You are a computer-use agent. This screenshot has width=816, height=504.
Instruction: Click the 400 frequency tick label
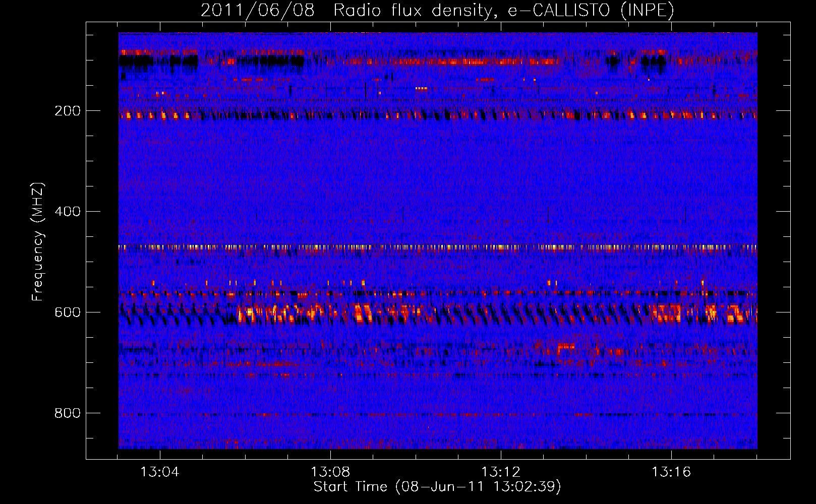click(x=68, y=211)
